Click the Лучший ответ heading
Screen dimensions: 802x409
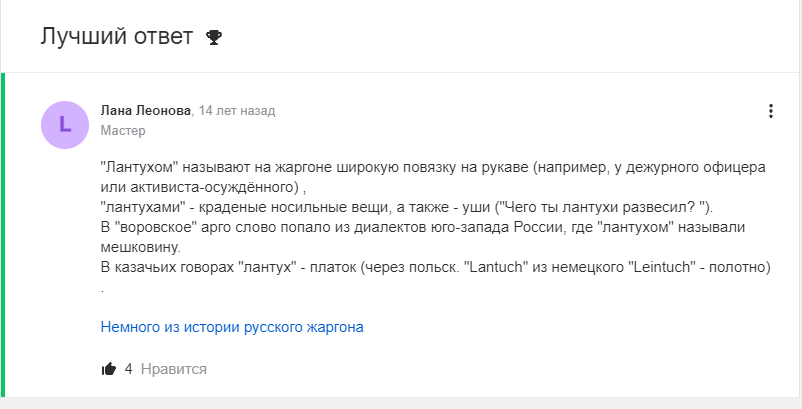coord(117,37)
